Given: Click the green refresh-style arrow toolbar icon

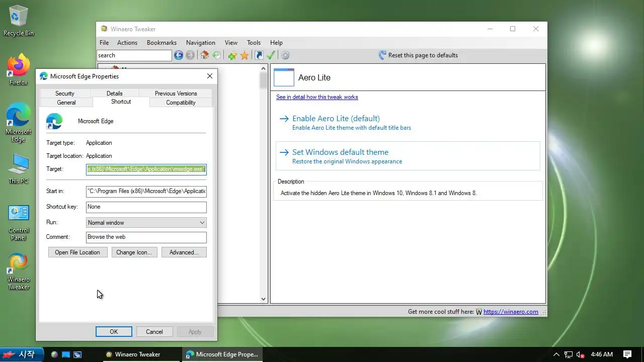Looking at the screenshot, I should pos(216,55).
